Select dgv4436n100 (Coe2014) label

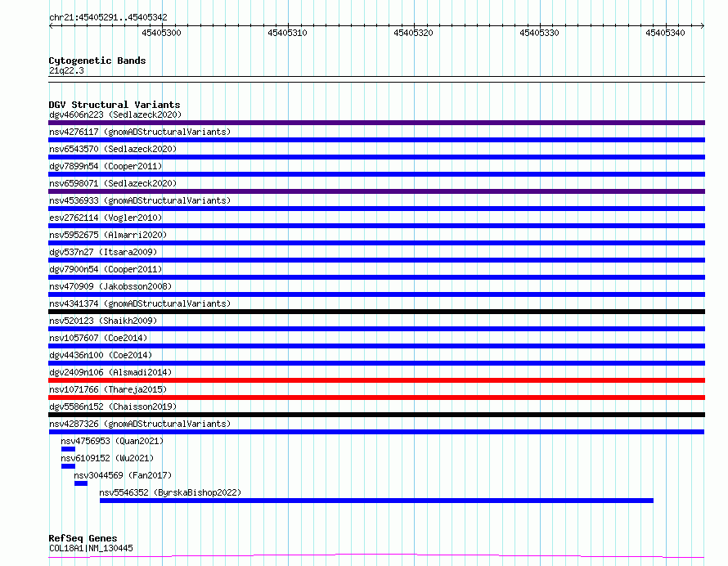tap(101, 355)
